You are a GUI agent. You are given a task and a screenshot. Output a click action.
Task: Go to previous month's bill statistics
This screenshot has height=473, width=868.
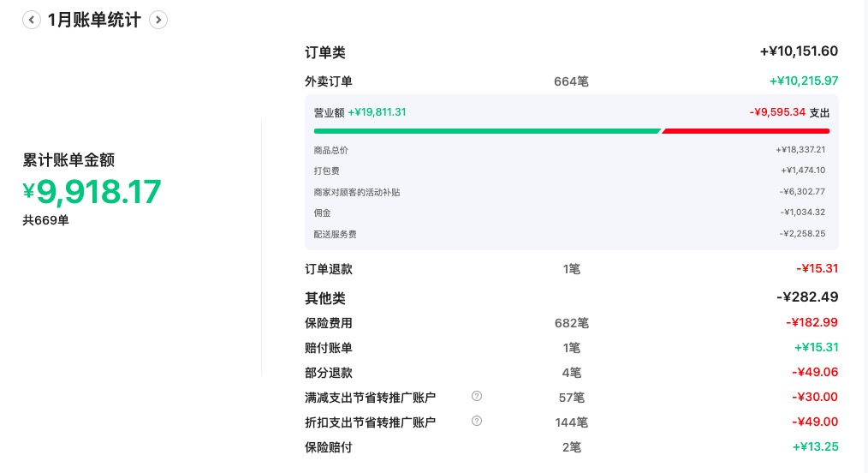[32, 20]
